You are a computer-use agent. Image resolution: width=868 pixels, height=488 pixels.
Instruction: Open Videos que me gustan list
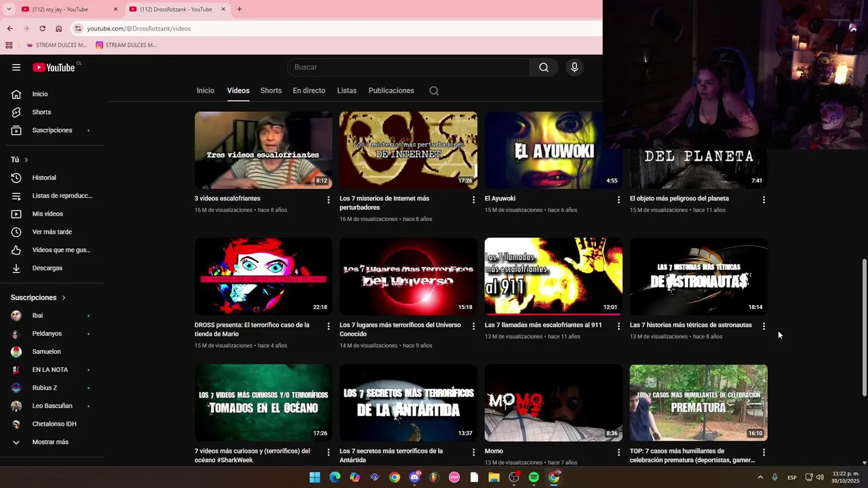point(54,250)
